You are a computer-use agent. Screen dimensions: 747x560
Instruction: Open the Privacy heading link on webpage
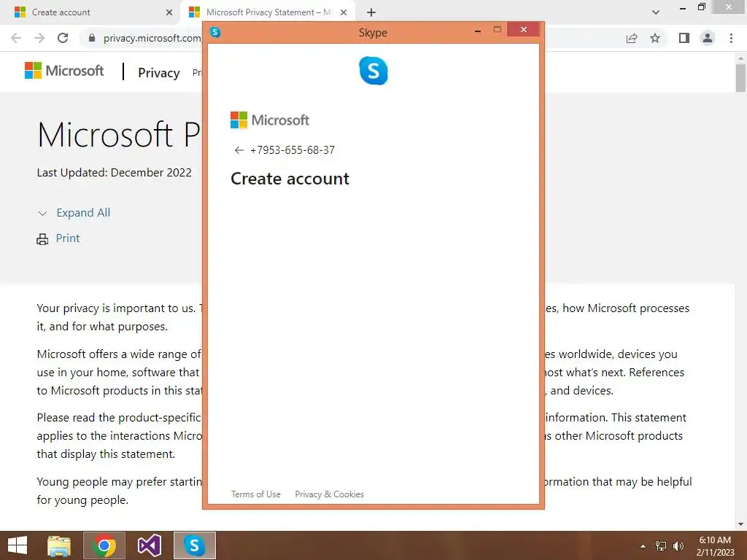click(158, 73)
